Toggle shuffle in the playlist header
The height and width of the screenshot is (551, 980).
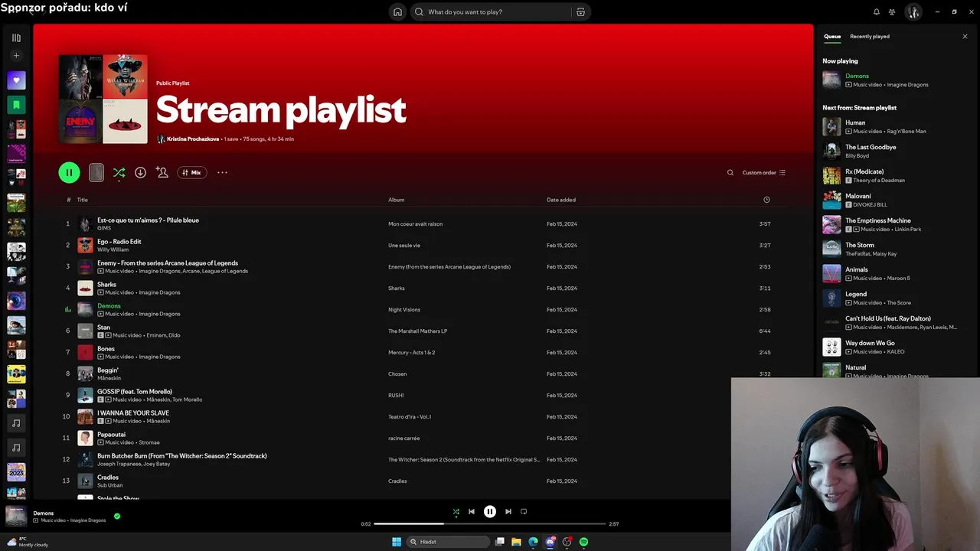coord(119,172)
